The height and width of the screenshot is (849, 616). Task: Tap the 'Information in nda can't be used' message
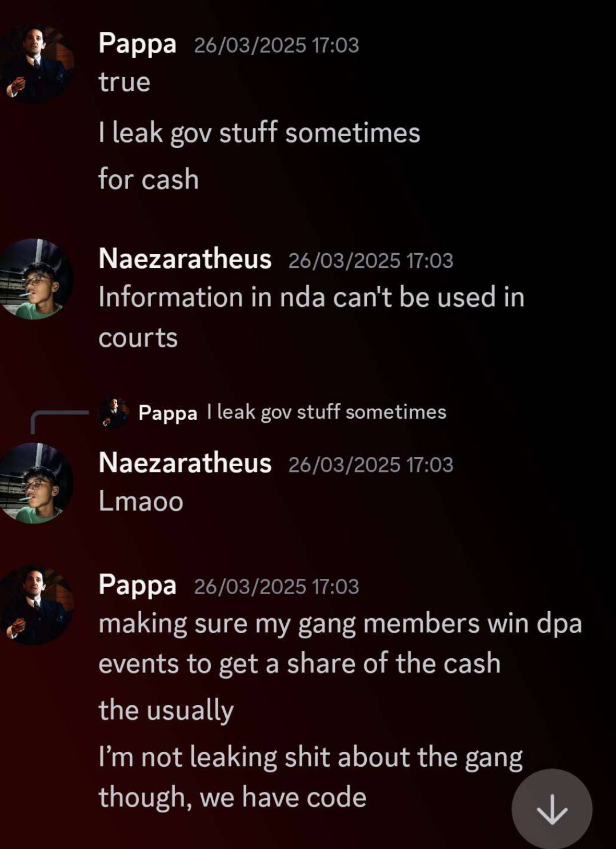pos(311,317)
